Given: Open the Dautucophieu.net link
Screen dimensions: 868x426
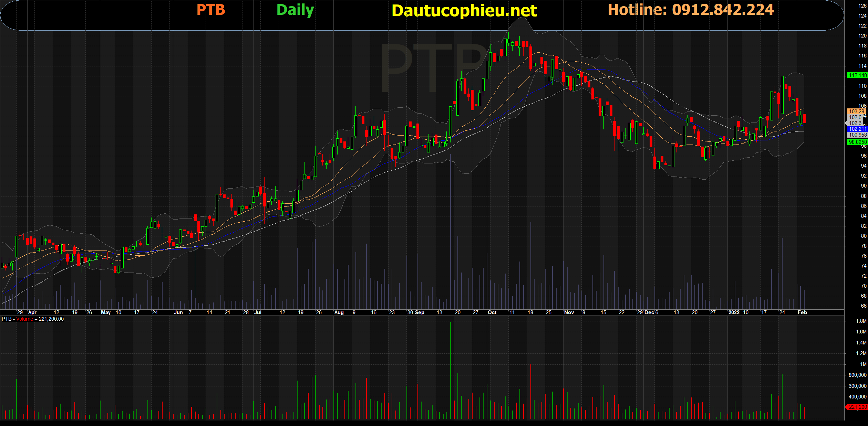Looking at the screenshot, I should pyautogui.click(x=464, y=11).
